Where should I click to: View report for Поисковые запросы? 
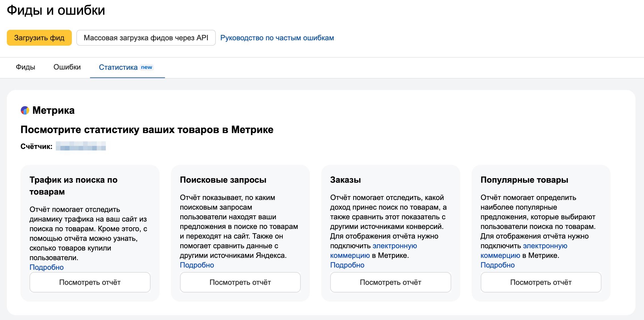pos(240,282)
